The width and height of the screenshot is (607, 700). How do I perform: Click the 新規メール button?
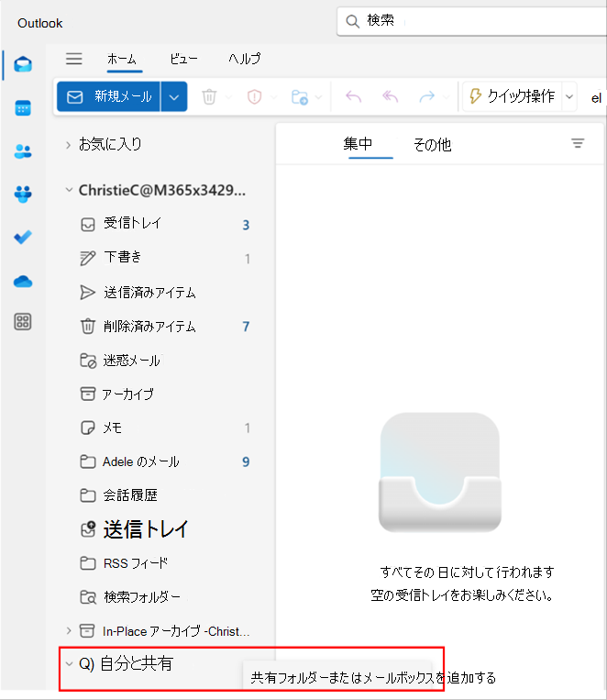pos(108,96)
